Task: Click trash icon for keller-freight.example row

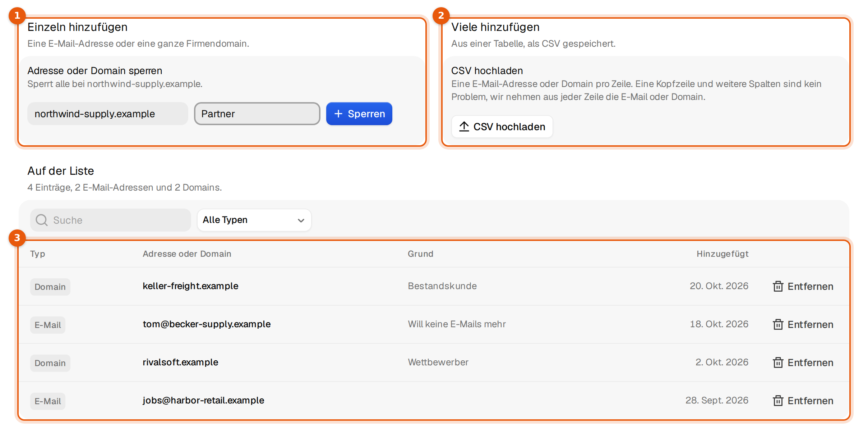Action: tap(778, 286)
